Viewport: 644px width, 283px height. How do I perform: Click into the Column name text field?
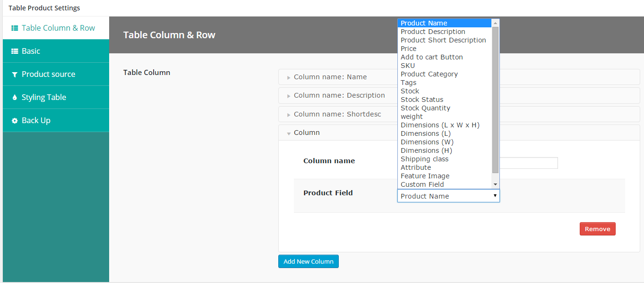(528, 163)
